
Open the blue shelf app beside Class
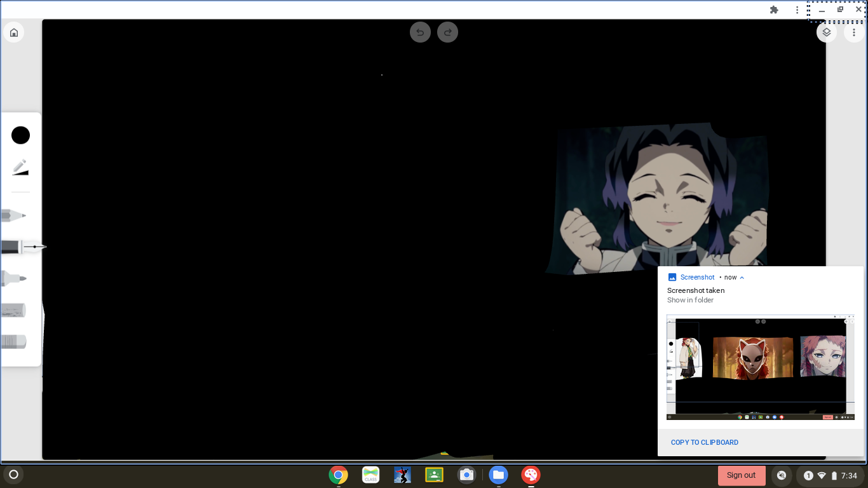[402, 475]
